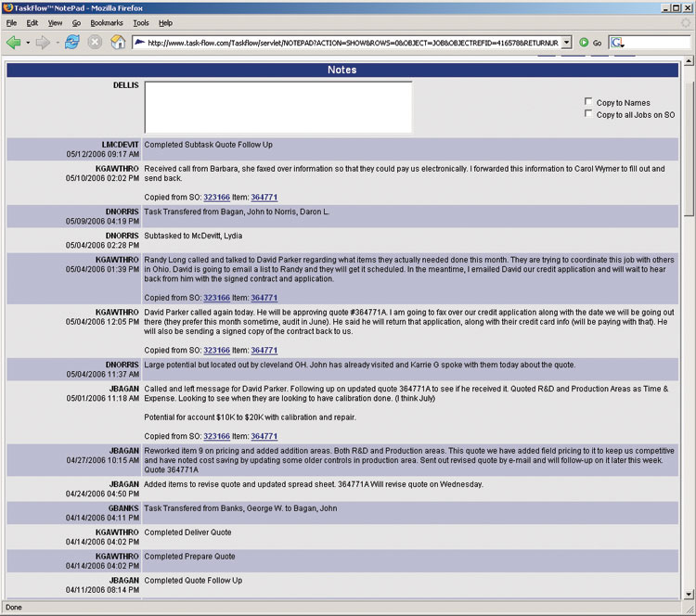
Task: Click the URL address field
Action: [x=353, y=43]
